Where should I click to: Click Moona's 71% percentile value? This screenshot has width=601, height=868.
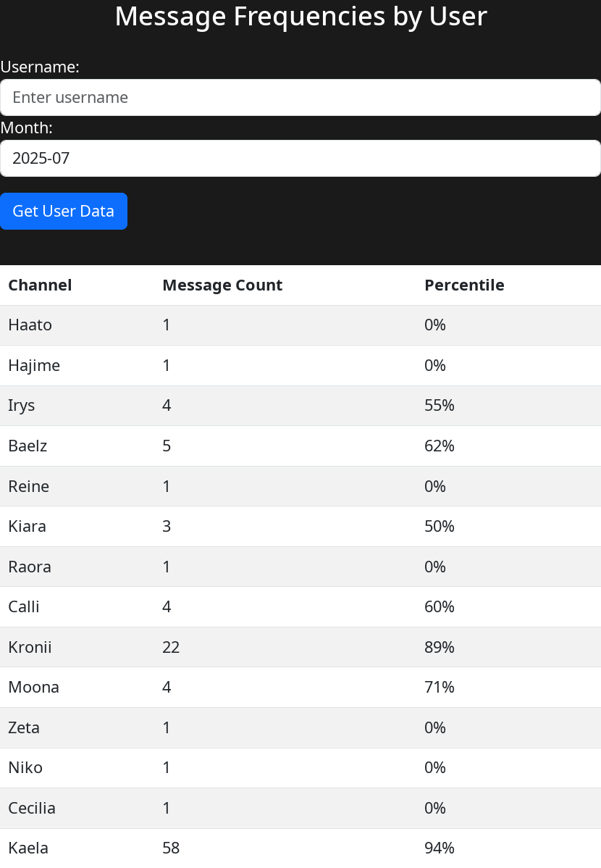tap(440, 688)
